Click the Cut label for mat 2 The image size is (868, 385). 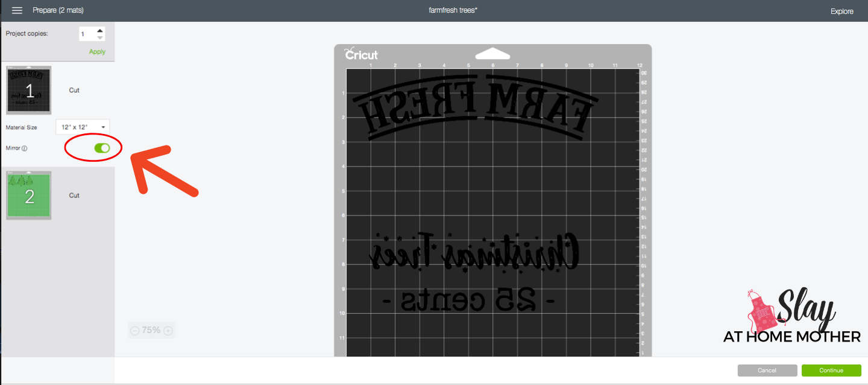click(x=74, y=196)
